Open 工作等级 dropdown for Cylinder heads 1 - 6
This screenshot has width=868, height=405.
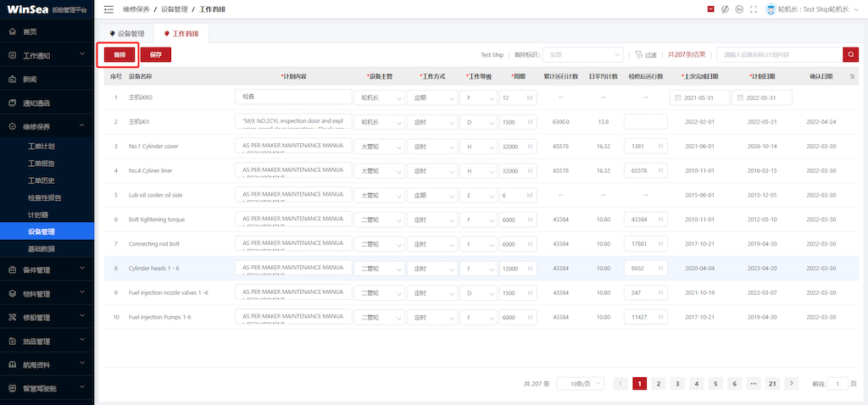[478, 269]
